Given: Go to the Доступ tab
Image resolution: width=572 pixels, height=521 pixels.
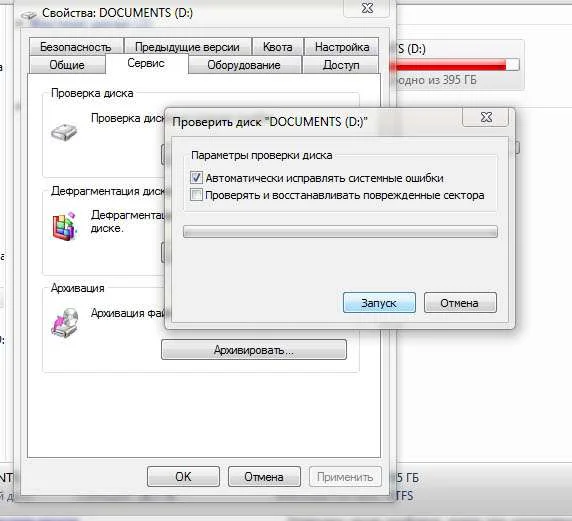Looking at the screenshot, I should pos(341,65).
